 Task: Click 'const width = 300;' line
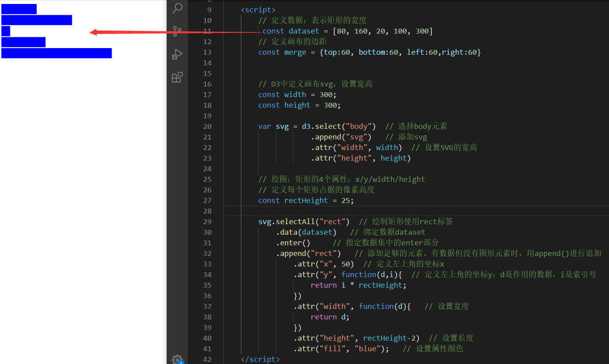click(298, 95)
